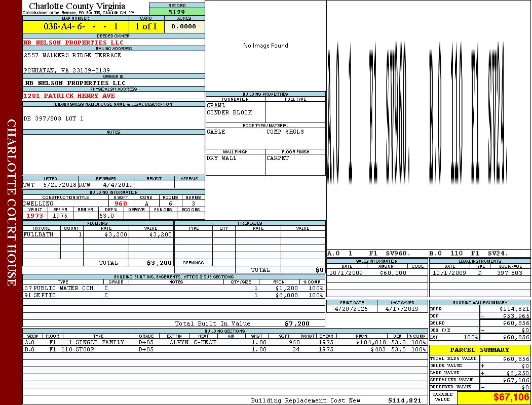Click the Charlotte County Virginia title
Image resolution: width=532 pixels, height=405 pixels.
77,6
